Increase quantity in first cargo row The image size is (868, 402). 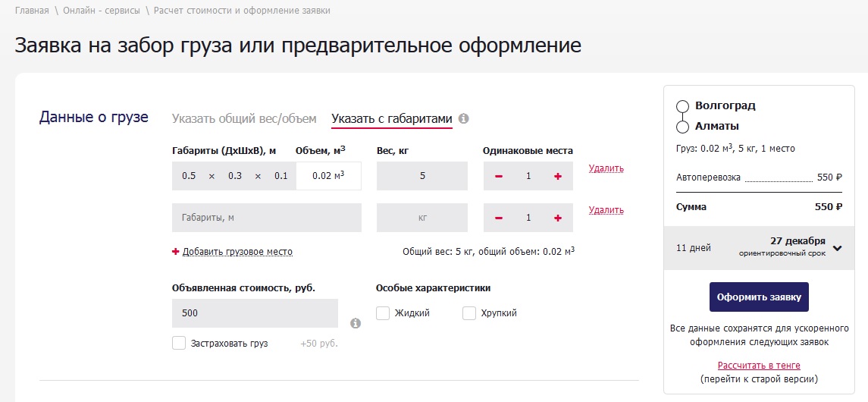pyautogui.click(x=558, y=176)
